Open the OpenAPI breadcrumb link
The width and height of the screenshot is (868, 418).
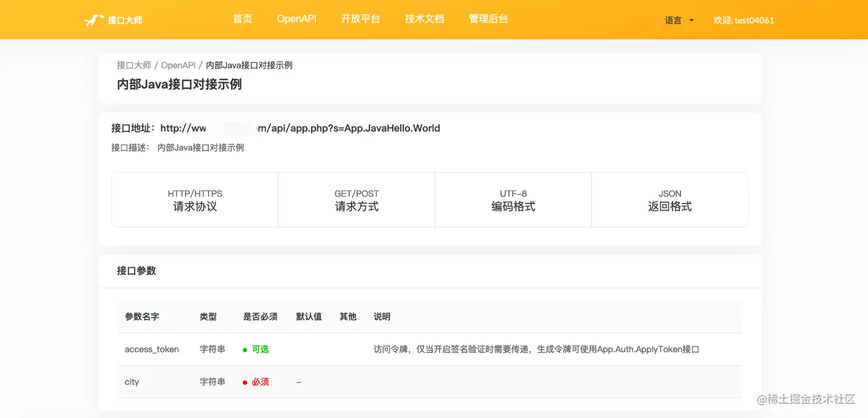pyautogui.click(x=178, y=65)
